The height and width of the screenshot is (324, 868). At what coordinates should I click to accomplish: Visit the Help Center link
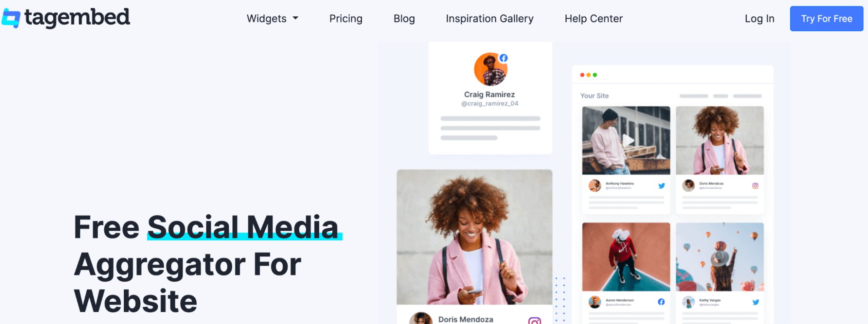(x=594, y=19)
